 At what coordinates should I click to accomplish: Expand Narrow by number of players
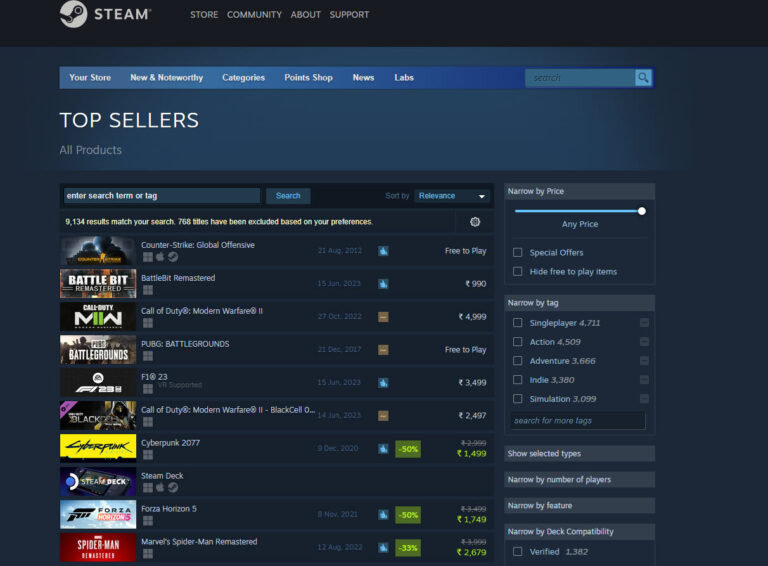pyautogui.click(x=579, y=479)
